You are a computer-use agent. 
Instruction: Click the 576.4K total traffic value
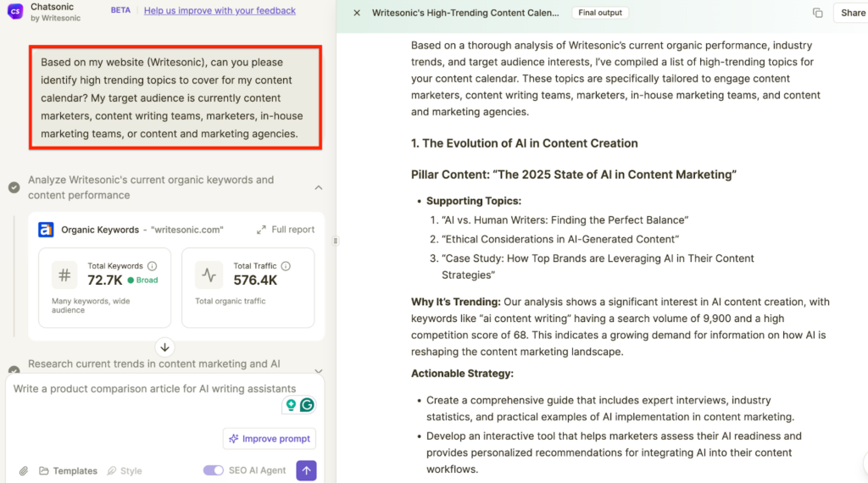(x=255, y=280)
